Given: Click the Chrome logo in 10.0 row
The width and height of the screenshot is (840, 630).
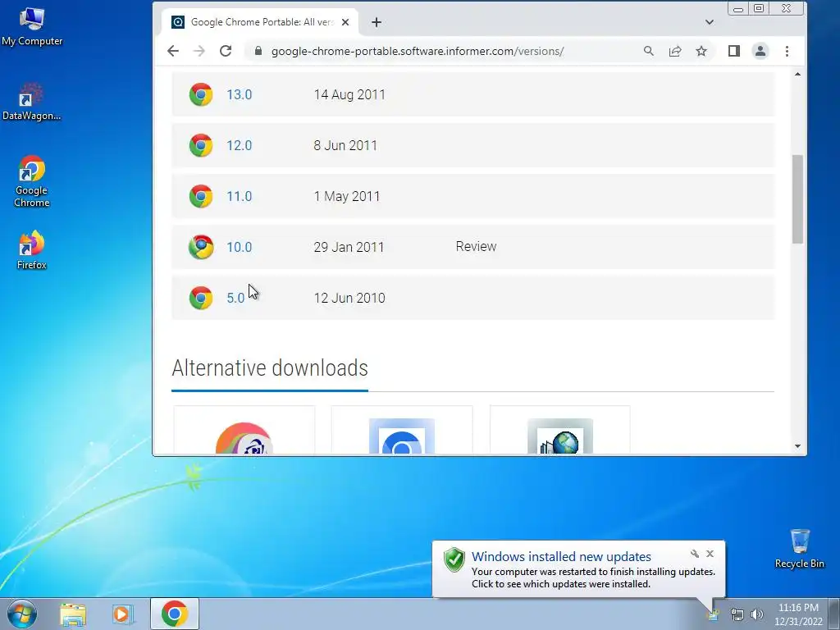Looking at the screenshot, I should pyautogui.click(x=201, y=247).
